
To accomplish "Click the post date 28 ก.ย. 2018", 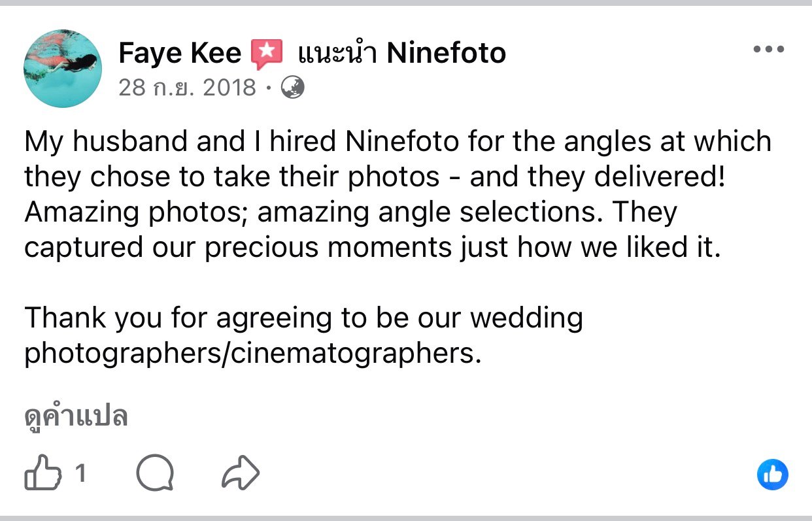I will pos(187,87).
